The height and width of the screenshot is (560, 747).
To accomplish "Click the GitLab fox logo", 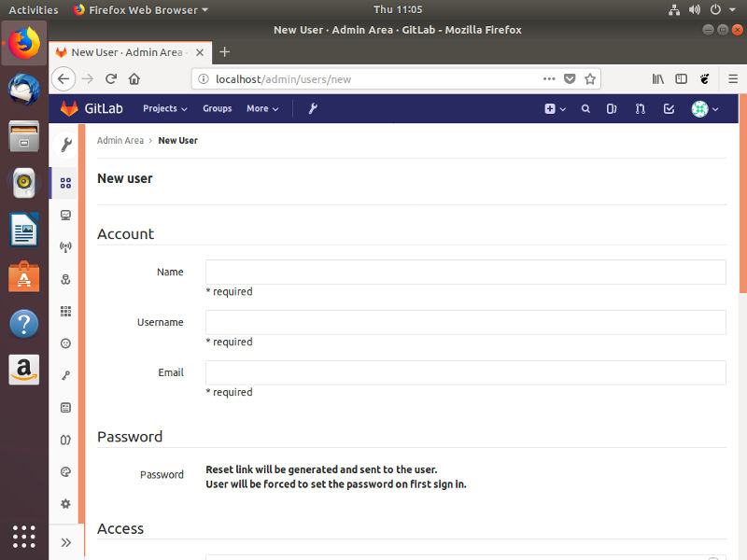I will coord(68,108).
